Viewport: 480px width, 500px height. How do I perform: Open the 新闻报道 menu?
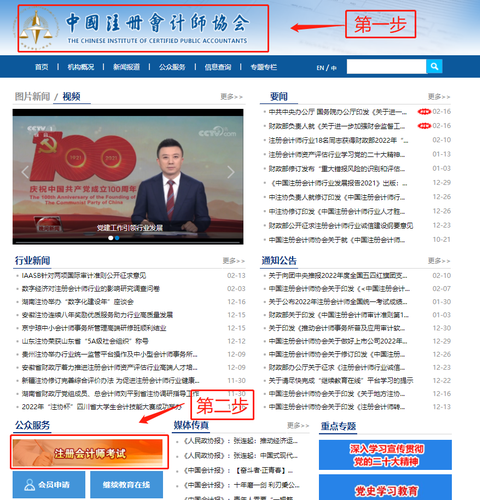(x=126, y=67)
